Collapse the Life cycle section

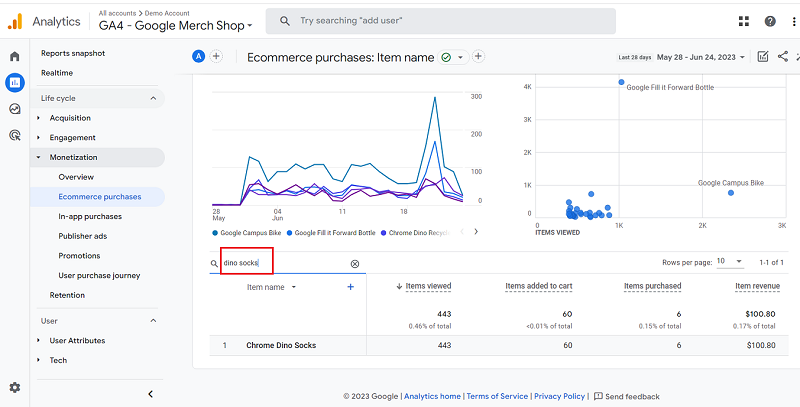[153, 98]
